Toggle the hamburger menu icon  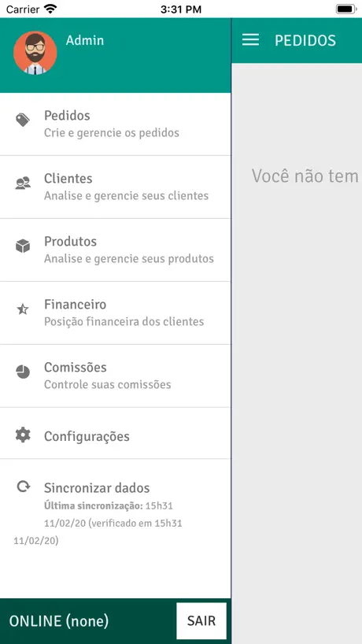tap(250, 40)
